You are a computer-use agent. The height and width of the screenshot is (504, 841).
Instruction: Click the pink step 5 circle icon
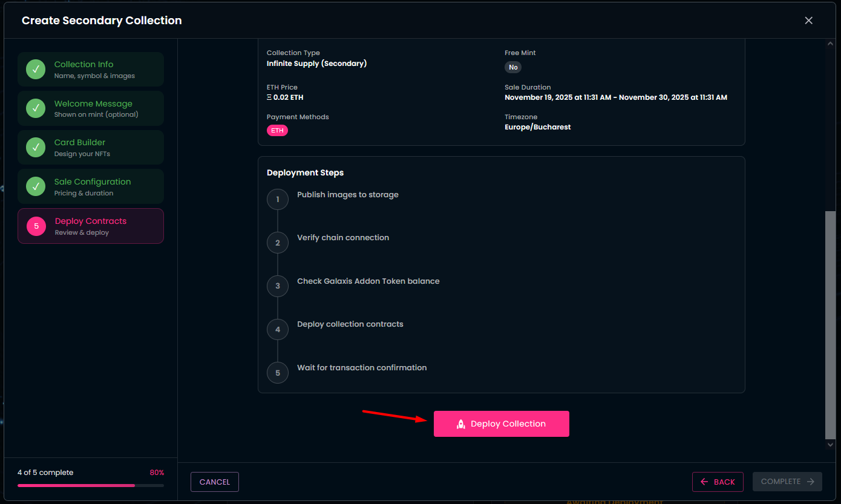pyautogui.click(x=36, y=226)
